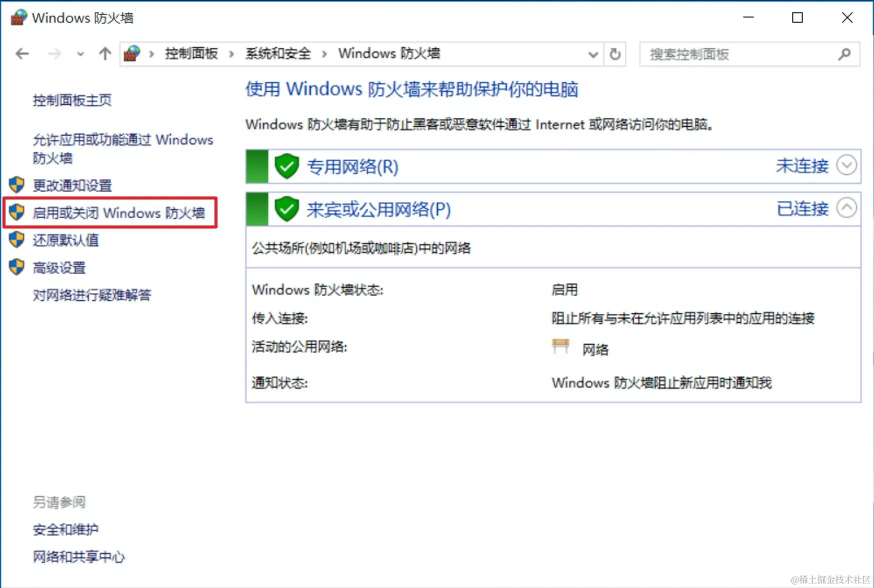The height and width of the screenshot is (588, 874).
Task: Click the 启用 firewall state value
Action: [564, 290]
